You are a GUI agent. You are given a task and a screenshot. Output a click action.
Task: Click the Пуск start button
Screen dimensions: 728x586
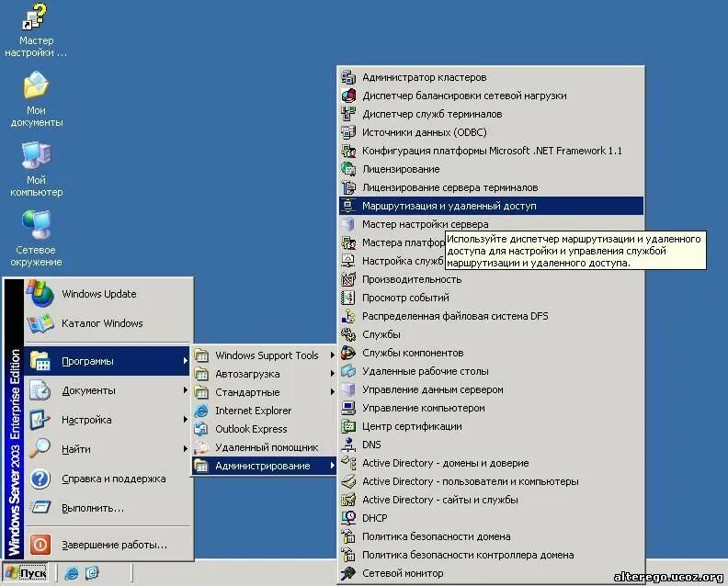coord(26,573)
